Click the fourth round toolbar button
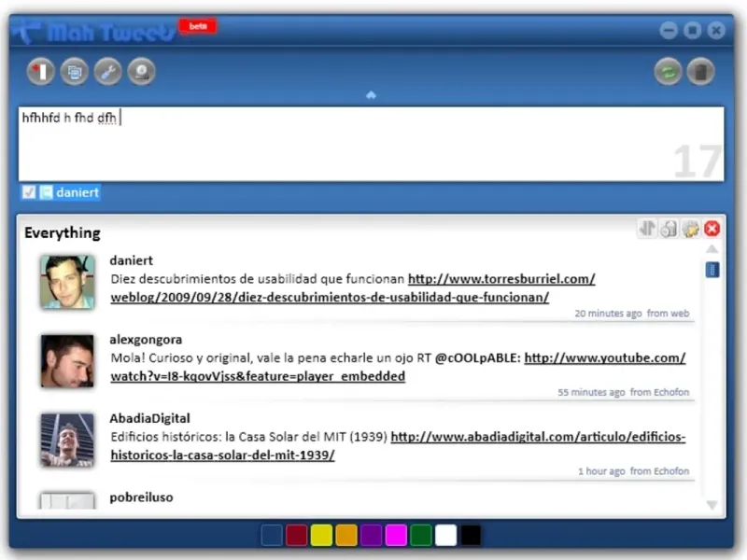 [x=142, y=72]
